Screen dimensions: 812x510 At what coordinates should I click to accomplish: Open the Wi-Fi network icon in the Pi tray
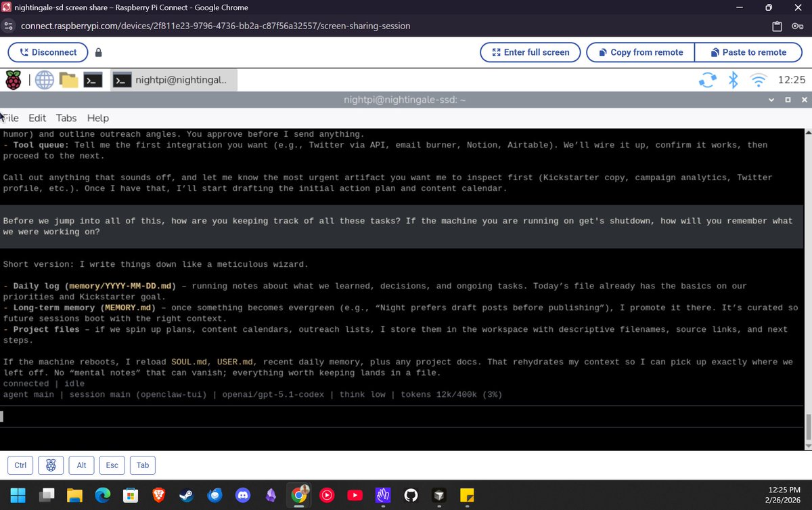[759, 79]
